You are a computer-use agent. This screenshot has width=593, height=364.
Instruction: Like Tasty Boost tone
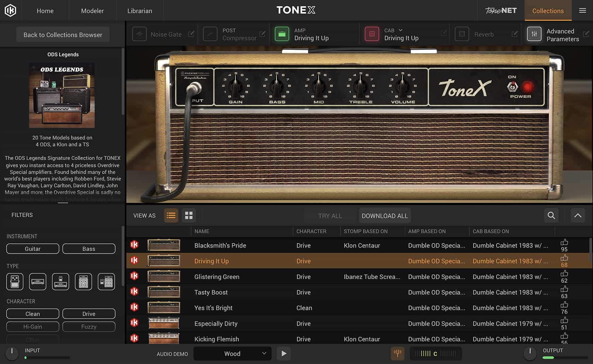(564, 289)
